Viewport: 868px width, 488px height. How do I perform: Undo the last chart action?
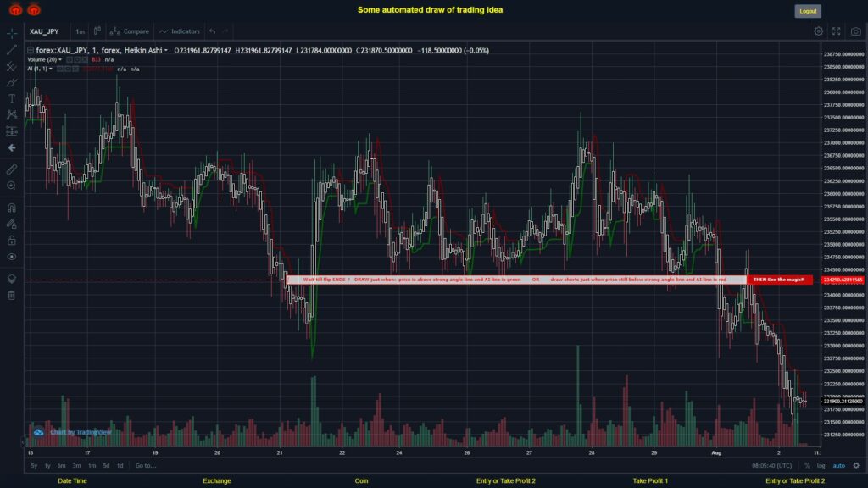point(213,31)
